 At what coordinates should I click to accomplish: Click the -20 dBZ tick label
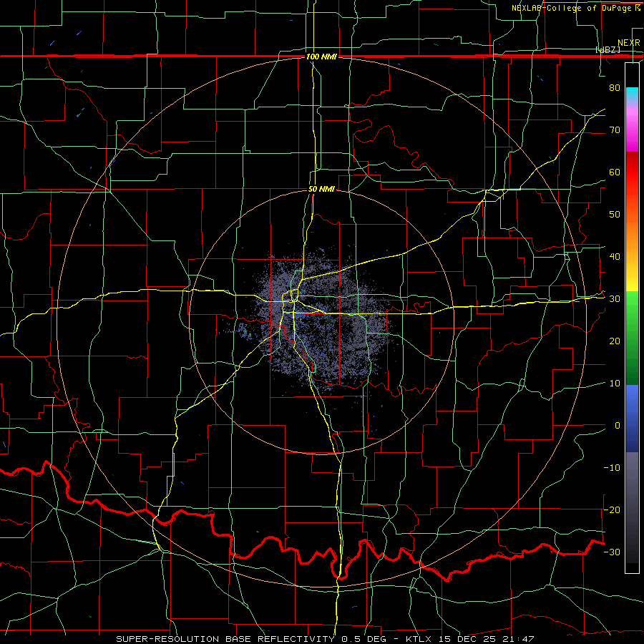(612, 509)
